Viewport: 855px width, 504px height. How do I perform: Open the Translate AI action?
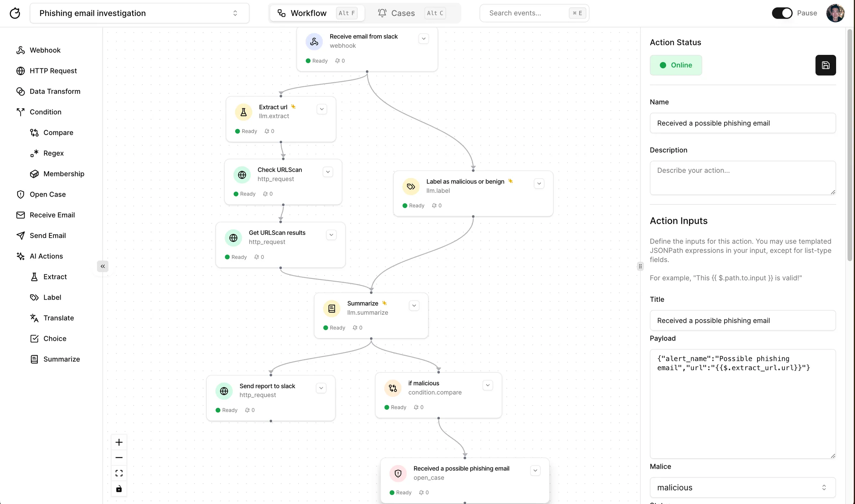coord(58,318)
